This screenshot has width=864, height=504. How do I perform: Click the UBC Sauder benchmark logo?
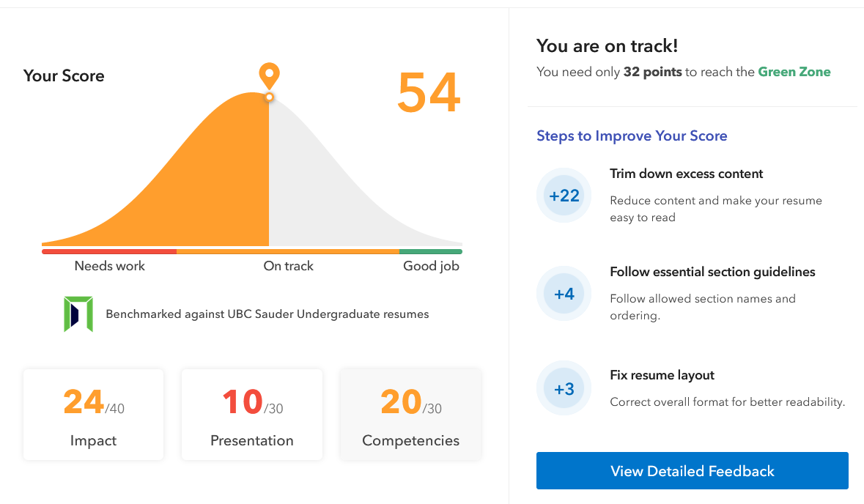(x=78, y=314)
